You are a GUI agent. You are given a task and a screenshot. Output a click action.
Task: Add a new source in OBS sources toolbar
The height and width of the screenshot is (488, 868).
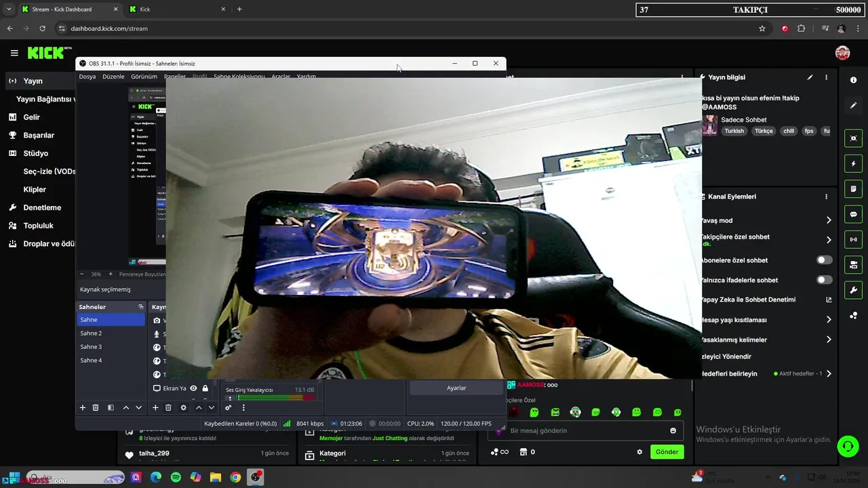point(155,407)
